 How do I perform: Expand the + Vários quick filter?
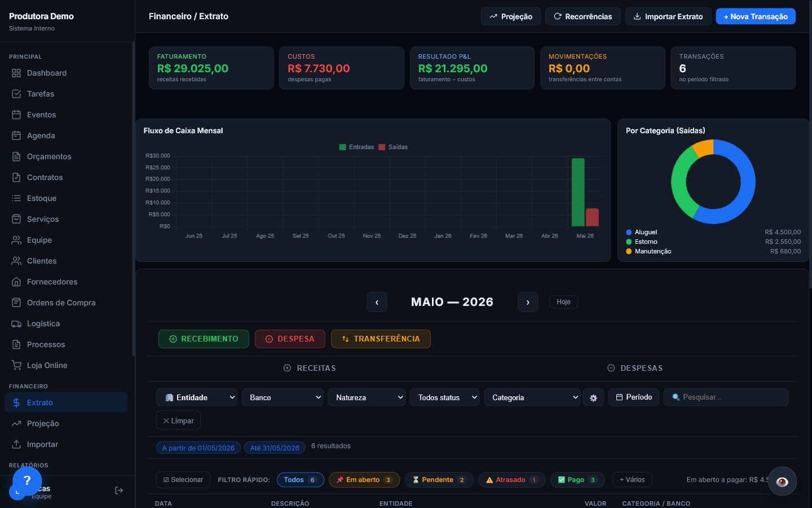(x=632, y=480)
